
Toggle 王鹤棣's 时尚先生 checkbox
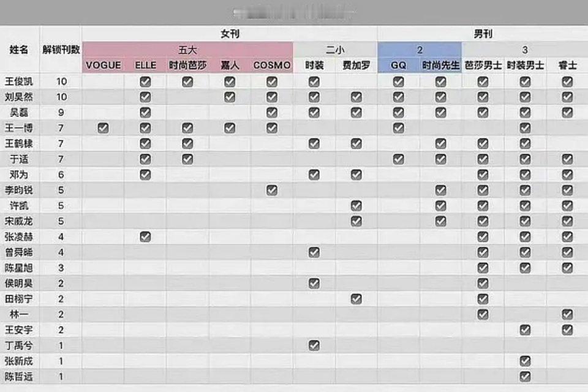pos(440,143)
